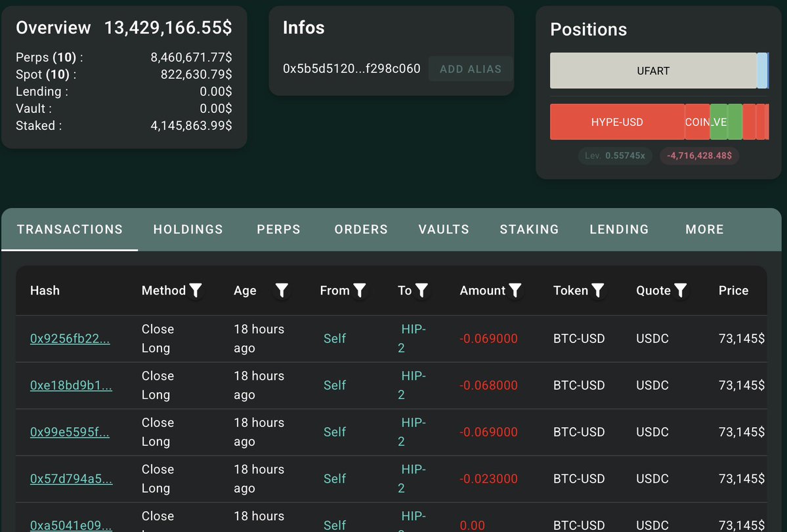Click the red HYPE-USD position bar

click(616, 122)
